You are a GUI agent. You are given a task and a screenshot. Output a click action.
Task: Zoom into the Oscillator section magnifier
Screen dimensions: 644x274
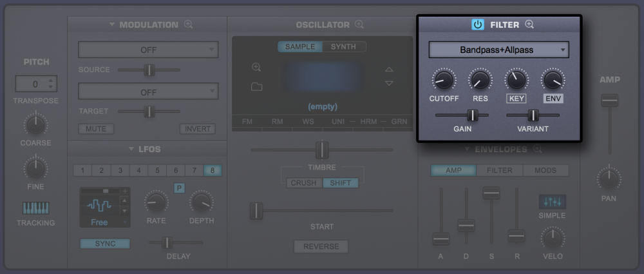click(359, 24)
